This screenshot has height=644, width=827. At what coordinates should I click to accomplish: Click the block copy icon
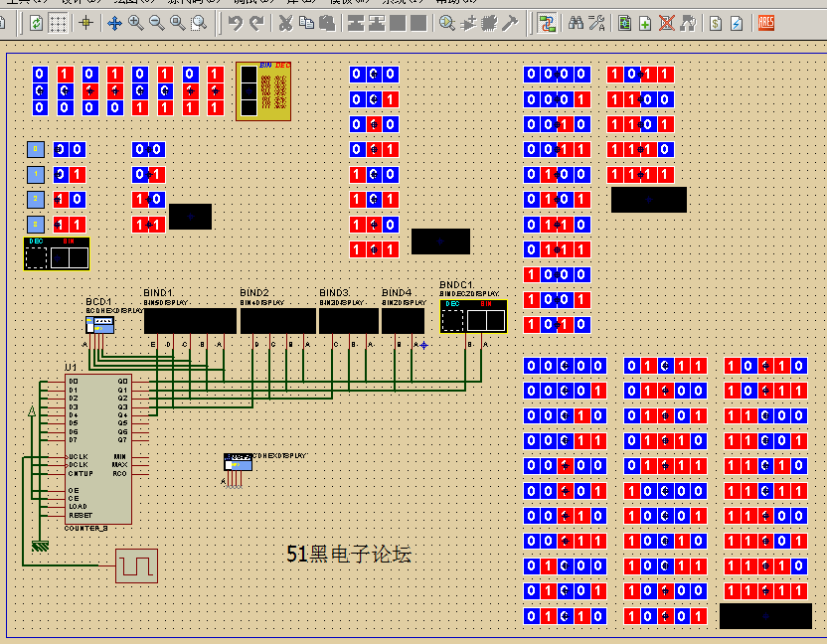point(356,23)
